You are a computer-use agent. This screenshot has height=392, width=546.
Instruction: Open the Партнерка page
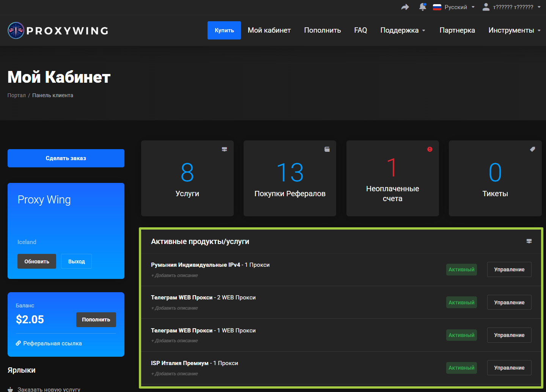click(457, 30)
